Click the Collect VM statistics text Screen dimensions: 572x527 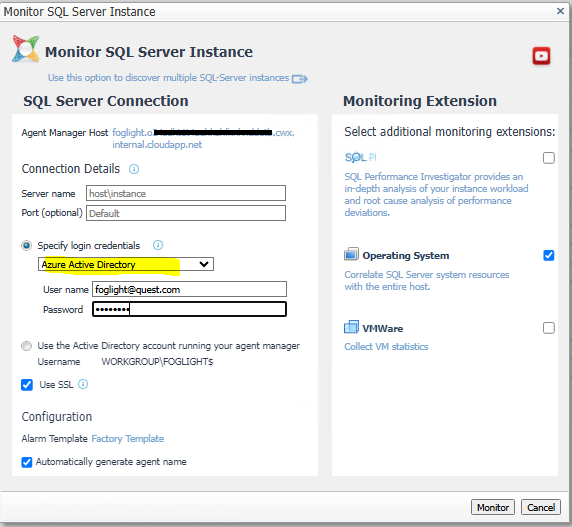(x=386, y=346)
